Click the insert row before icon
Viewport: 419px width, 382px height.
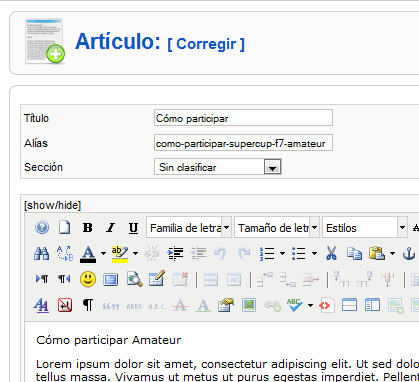point(265,279)
